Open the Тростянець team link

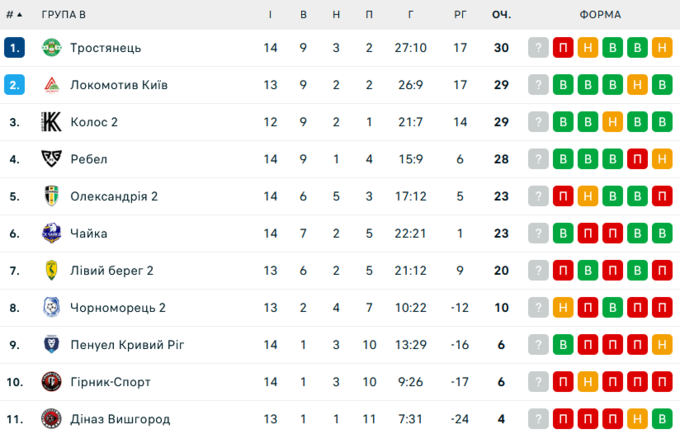coord(105,48)
